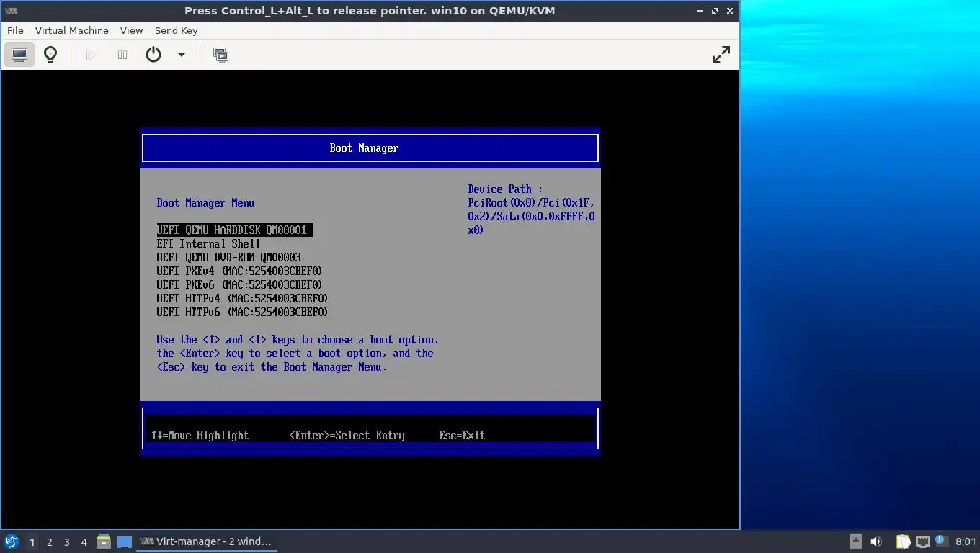Click the 8:01 clock
Screen dimensions: 980x553
coord(966,541)
